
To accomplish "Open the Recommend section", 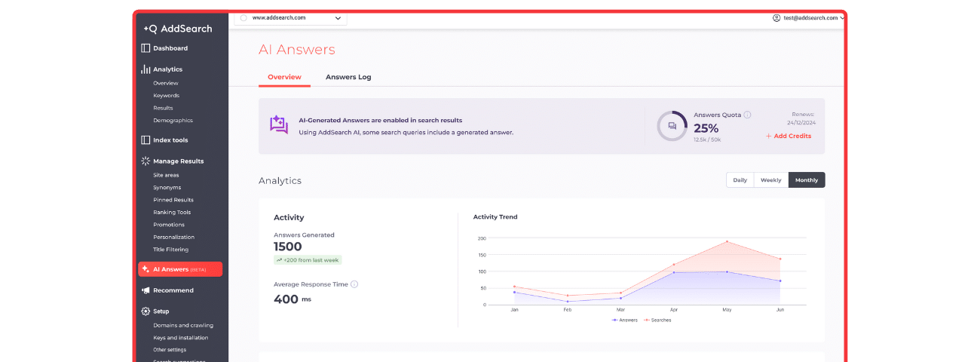I will click(x=173, y=290).
